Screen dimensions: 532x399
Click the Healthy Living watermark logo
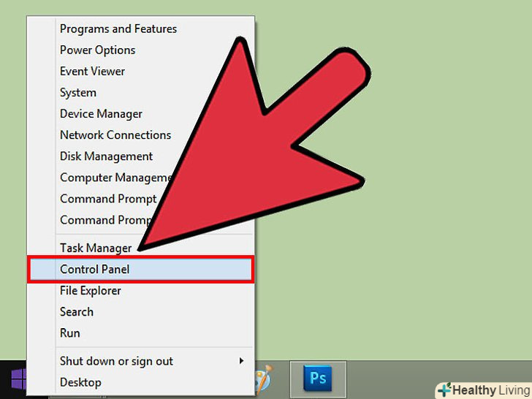point(484,390)
